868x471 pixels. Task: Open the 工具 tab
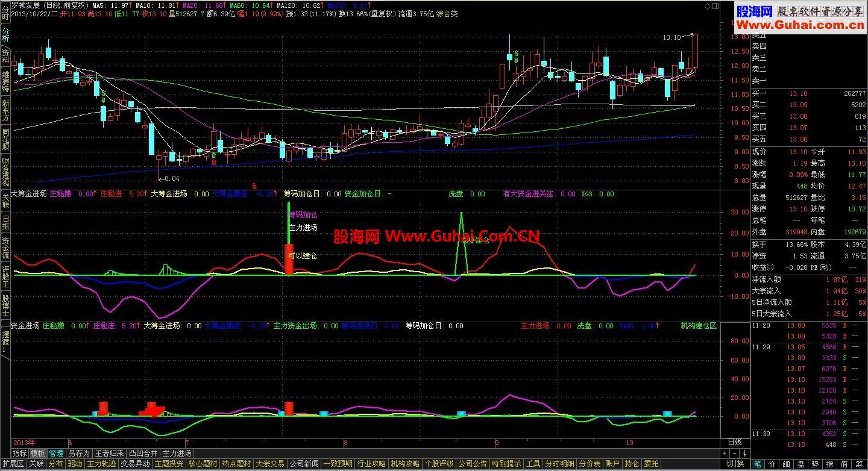pyautogui.click(x=533, y=464)
